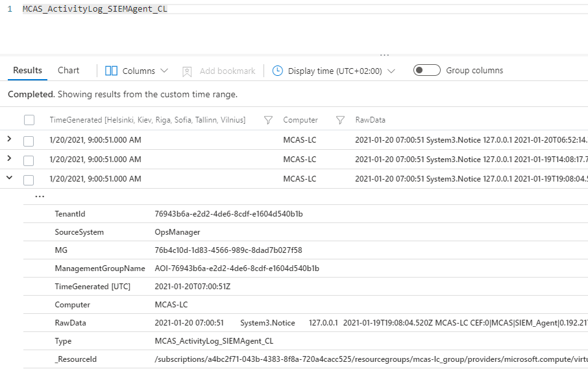This screenshot has width=588, height=369.
Task: Click the Add bookmark icon
Action: pos(188,71)
